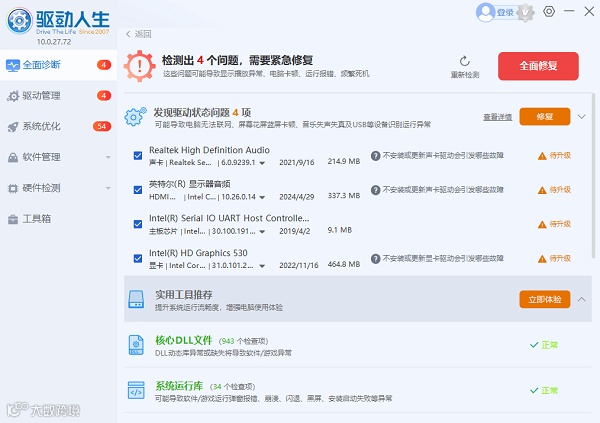Uncheck Intel Serial IO UART checkbox

(138, 224)
